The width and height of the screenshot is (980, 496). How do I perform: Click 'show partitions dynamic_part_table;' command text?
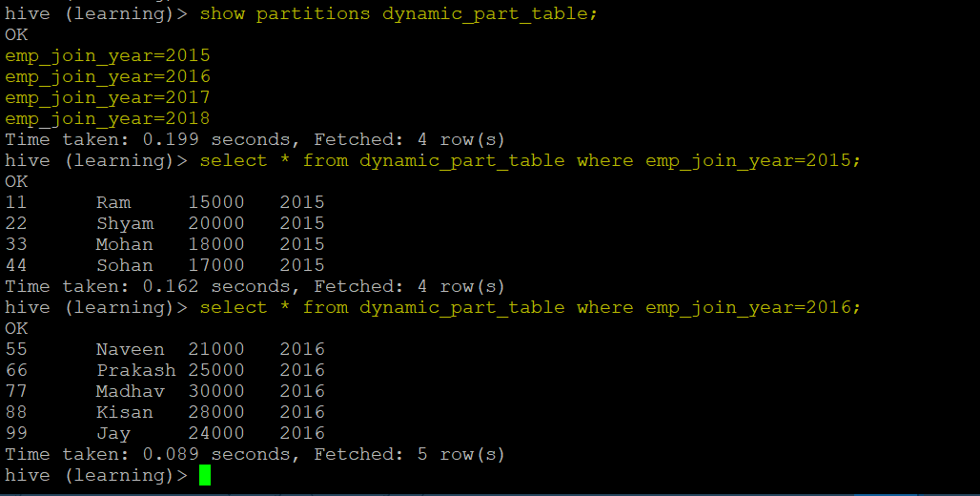(398, 13)
